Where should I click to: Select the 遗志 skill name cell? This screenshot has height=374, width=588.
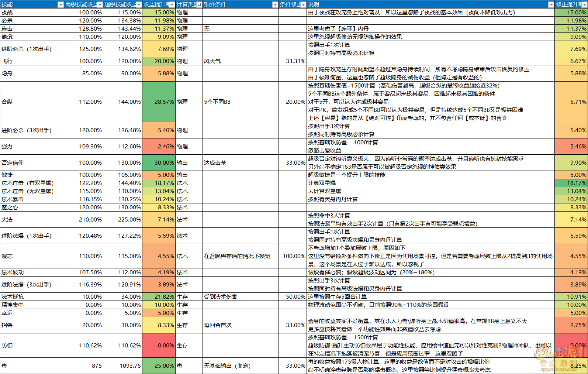tap(32, 256)
